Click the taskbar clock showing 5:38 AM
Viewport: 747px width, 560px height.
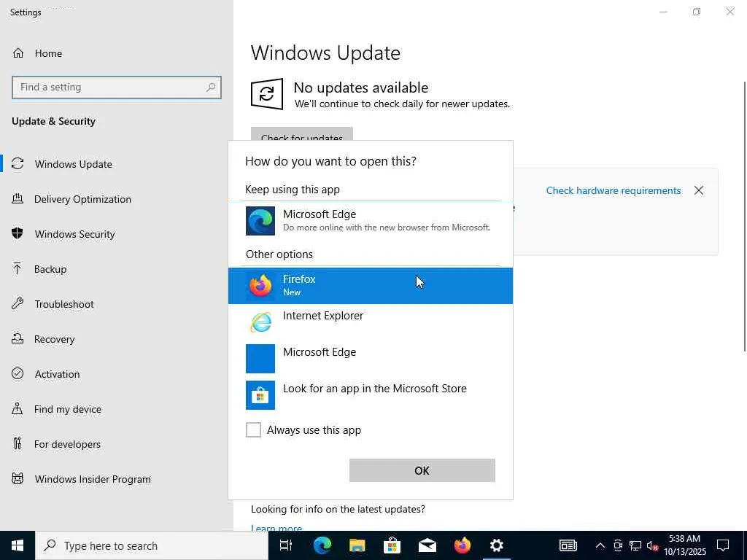pyautogui.click(x=684, y=545)
